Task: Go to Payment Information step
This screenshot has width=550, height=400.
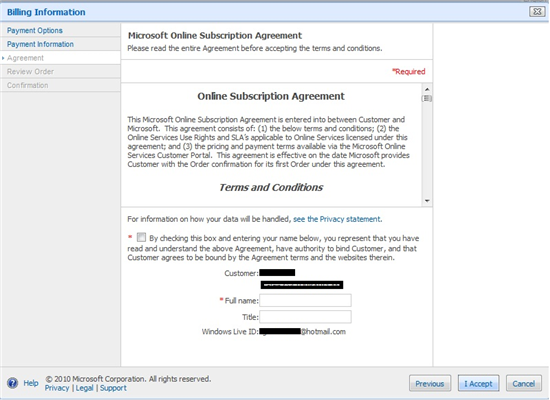Action: (40, 44)
